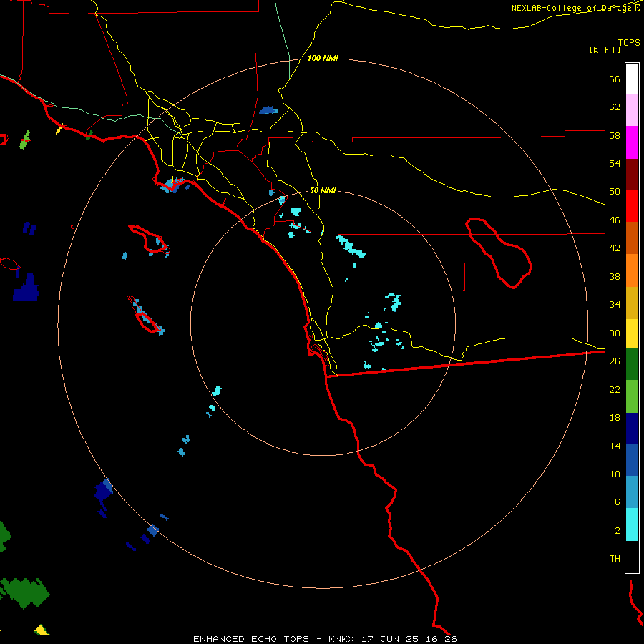
Task: Select the light green legend swatch
Action: click(x=632, y=396)
